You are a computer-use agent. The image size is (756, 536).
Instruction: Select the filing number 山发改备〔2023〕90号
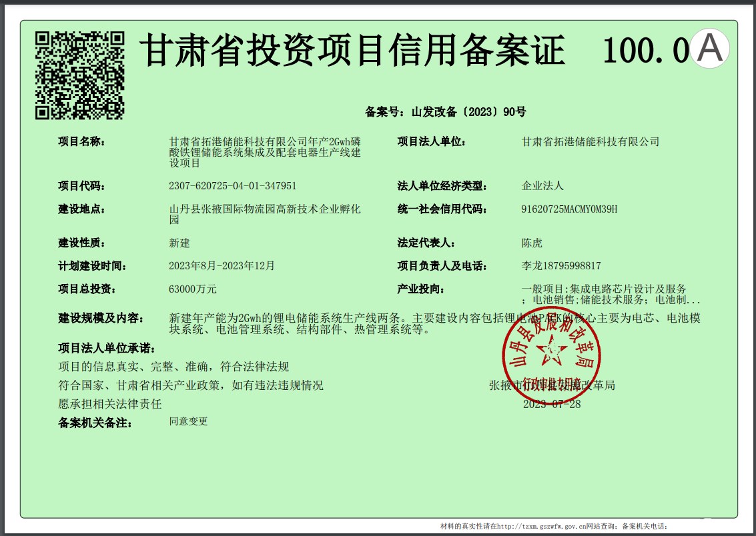click(x=468, y=112)
